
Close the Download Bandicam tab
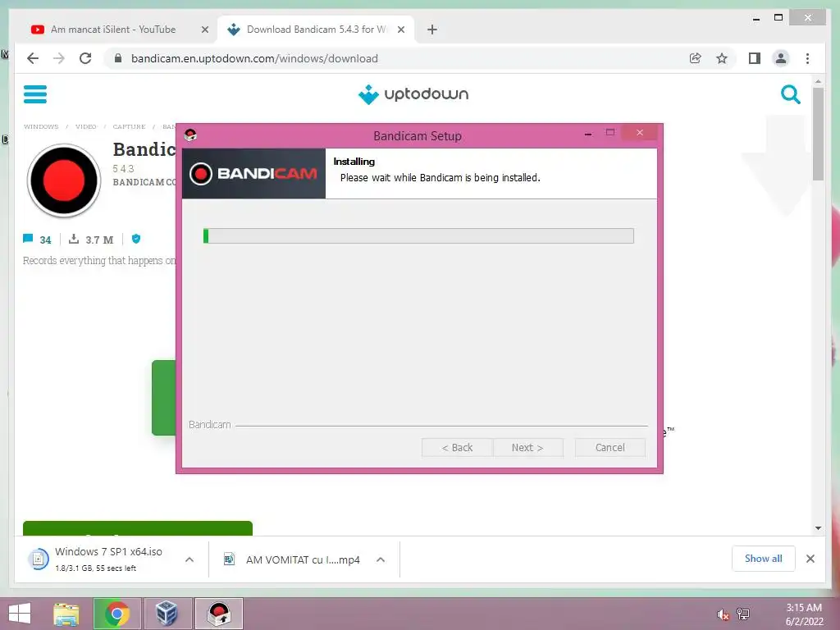(400, 30)
